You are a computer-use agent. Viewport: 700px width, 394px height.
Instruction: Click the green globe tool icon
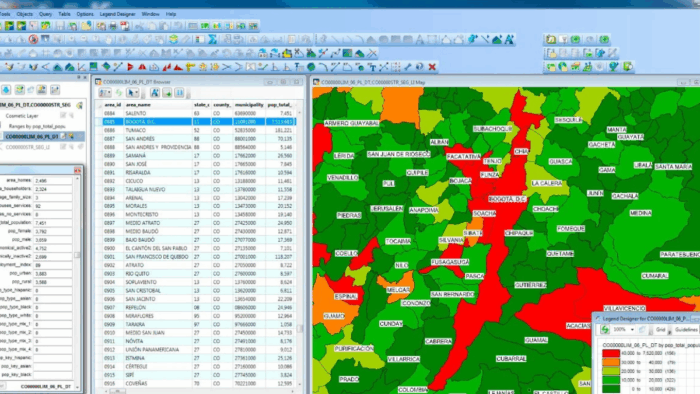(311, 67)
